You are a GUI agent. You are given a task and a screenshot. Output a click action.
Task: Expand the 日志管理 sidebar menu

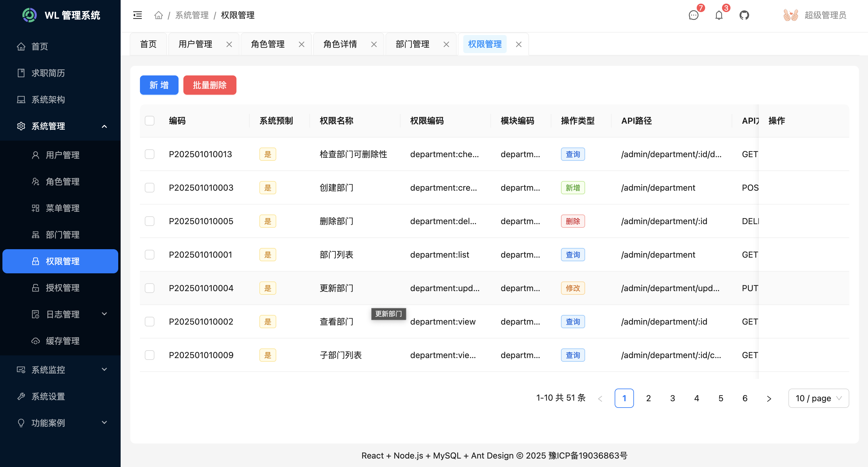(x=63, y=314)
